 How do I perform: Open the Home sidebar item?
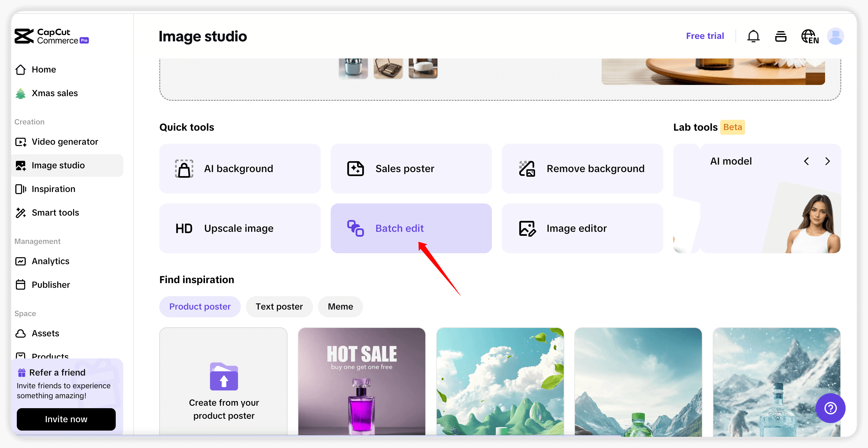pyautogui.click(x=68, y=69)
